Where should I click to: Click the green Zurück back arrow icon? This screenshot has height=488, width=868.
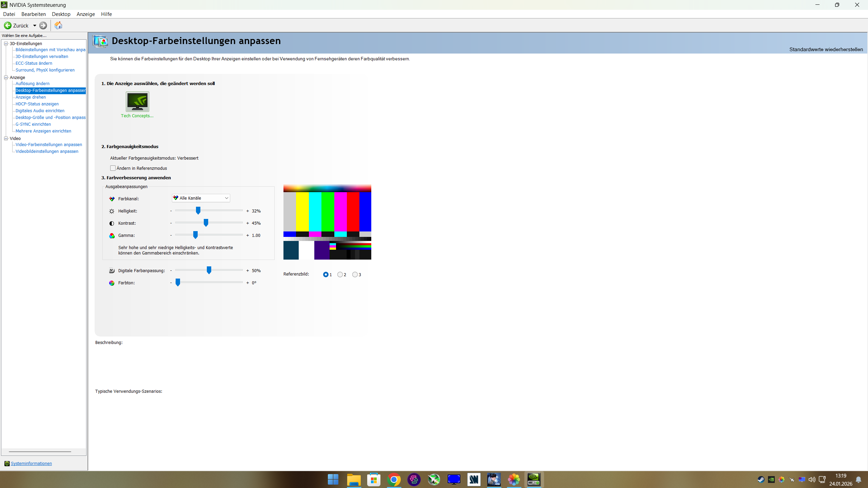pos(8,25)
